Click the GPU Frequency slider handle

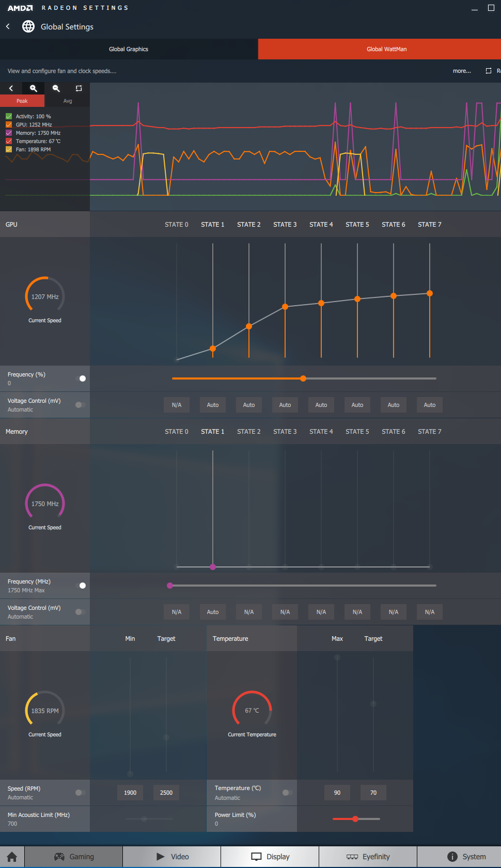coord(303,378)
